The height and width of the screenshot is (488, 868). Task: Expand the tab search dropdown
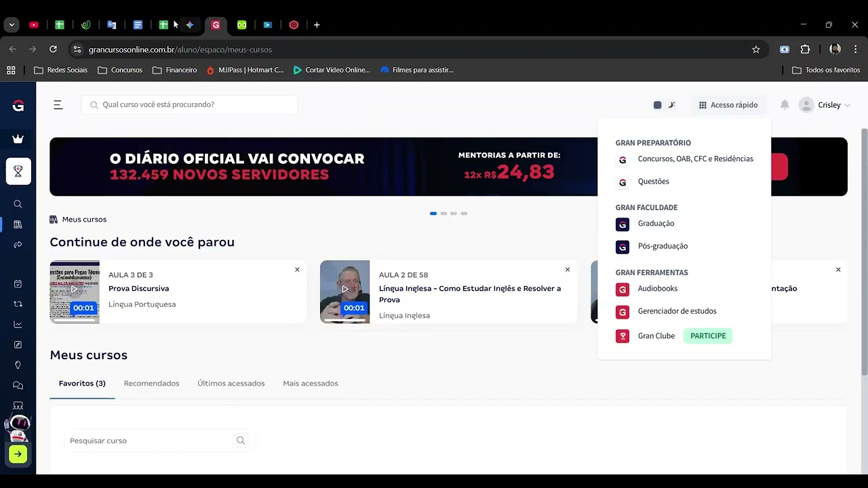pos(12,25)
